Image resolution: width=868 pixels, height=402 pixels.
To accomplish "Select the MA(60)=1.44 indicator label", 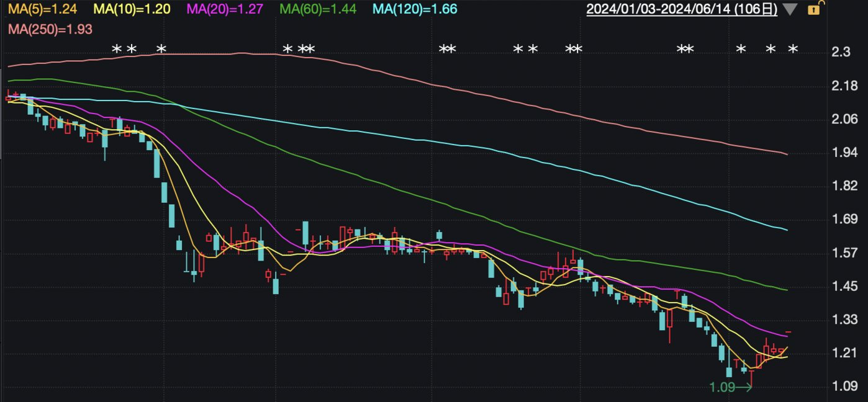I will tap(318, 9).
